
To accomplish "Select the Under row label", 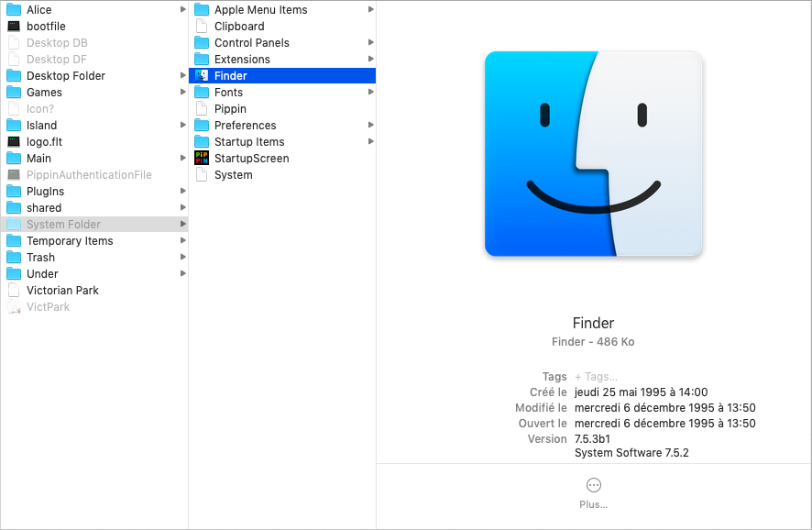I will [42, 274].
